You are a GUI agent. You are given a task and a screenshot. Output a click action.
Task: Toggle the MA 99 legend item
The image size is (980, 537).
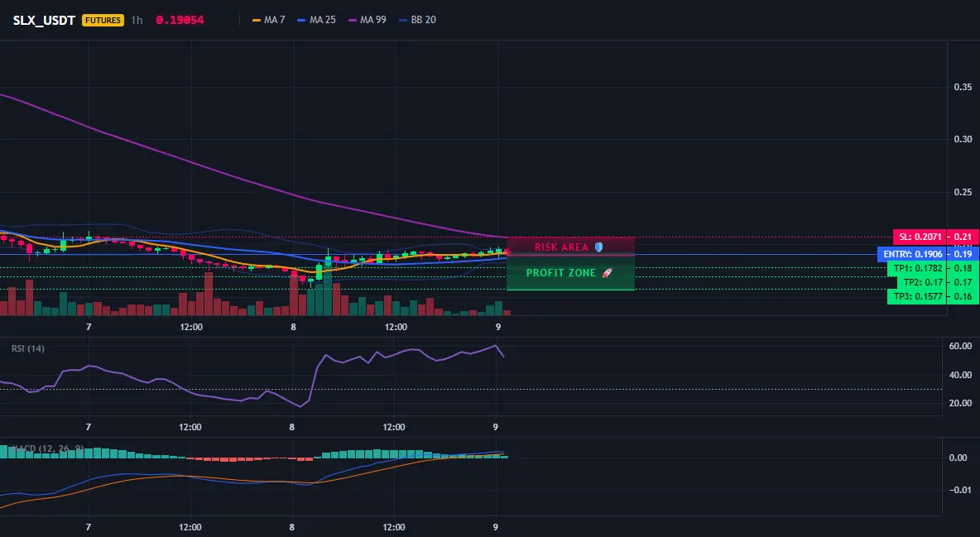(x=367, y=20)
